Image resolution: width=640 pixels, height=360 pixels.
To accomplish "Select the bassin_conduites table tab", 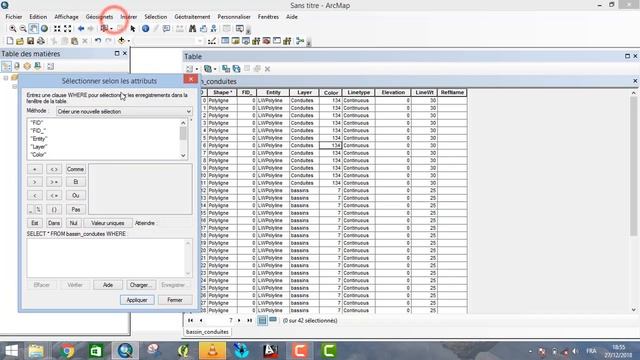I will 207,332.
